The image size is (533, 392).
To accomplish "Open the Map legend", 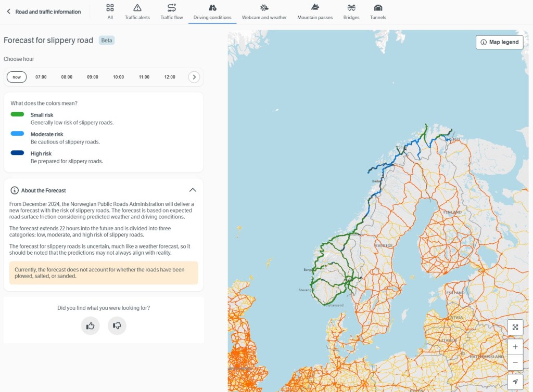I will coord(499,42).
